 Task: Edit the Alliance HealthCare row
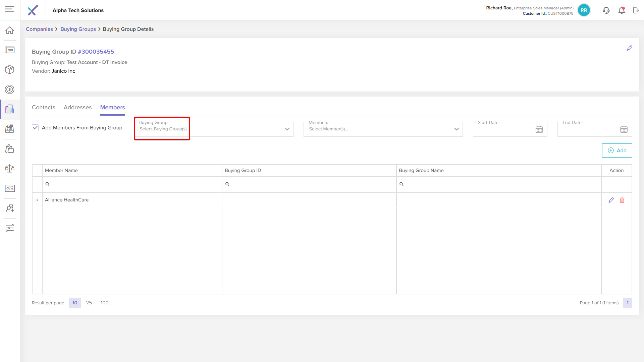611,200
